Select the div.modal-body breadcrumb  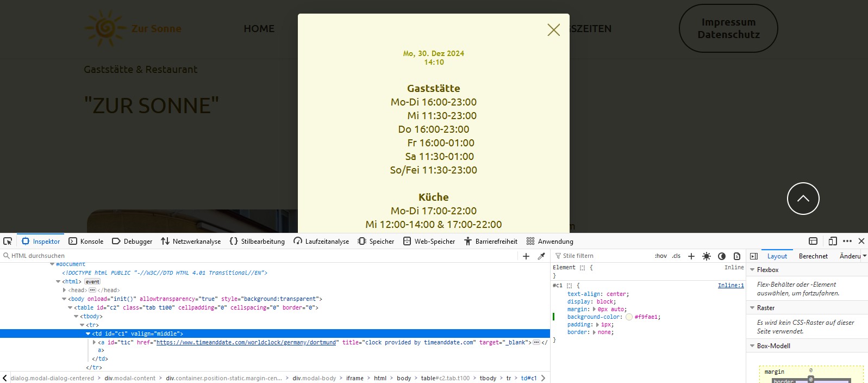pos(314,378)
